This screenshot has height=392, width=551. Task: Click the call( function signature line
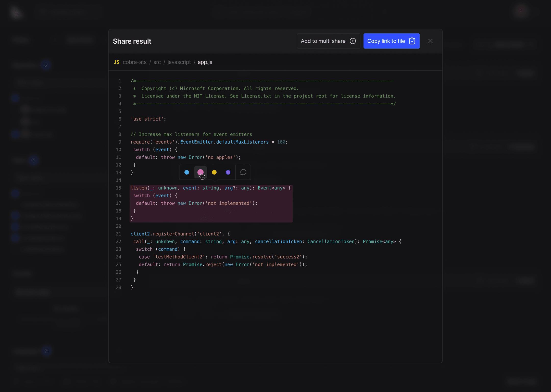coord(267,241)
